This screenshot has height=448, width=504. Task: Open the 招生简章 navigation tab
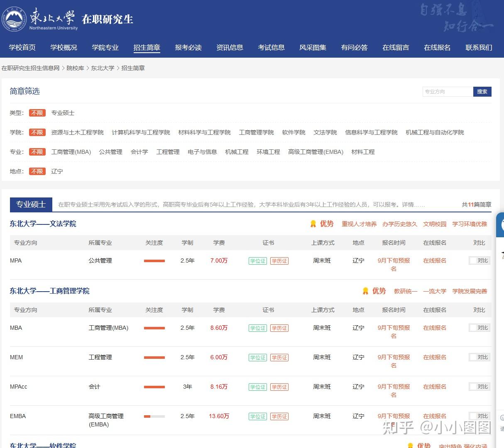tap(147, 47)
